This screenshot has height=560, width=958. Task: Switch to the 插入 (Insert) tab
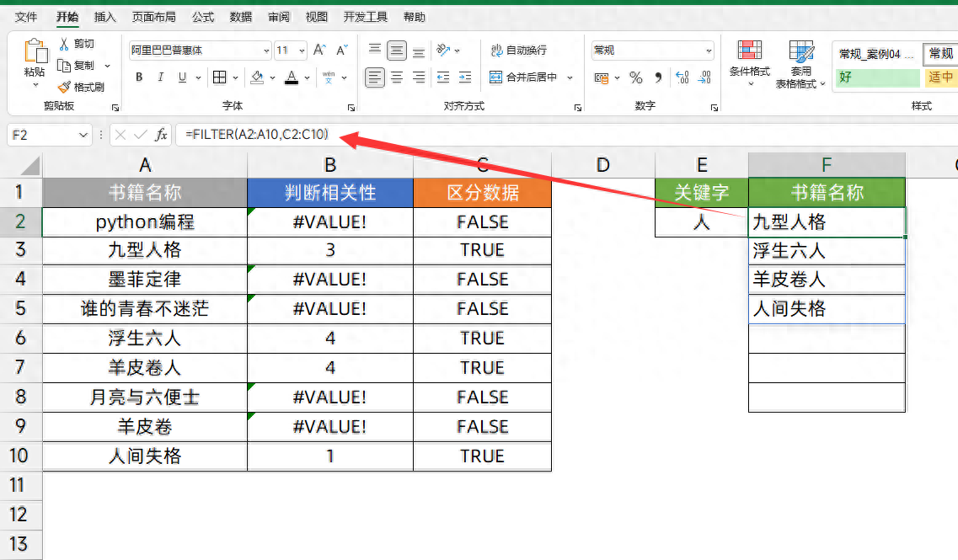coord(105,17)
